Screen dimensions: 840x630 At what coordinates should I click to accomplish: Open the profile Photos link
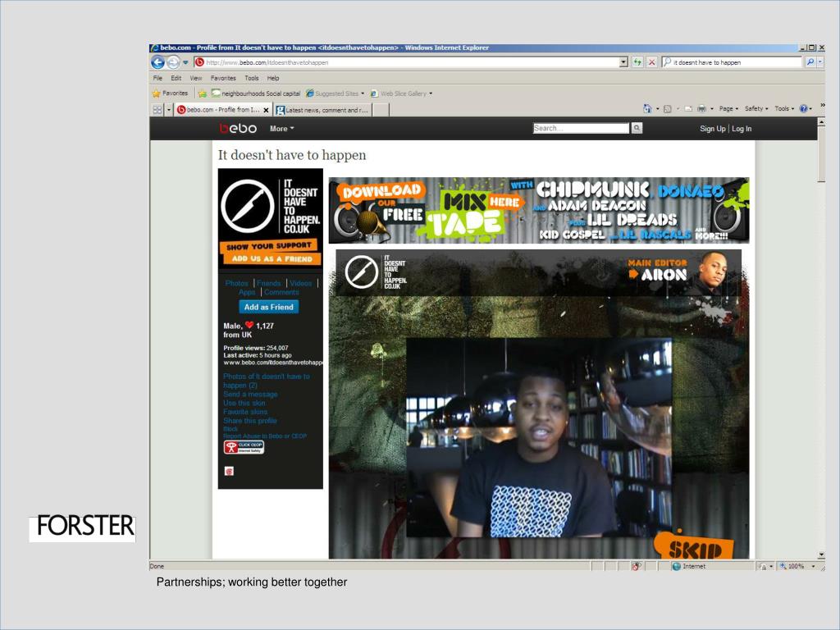pos(236,283)
